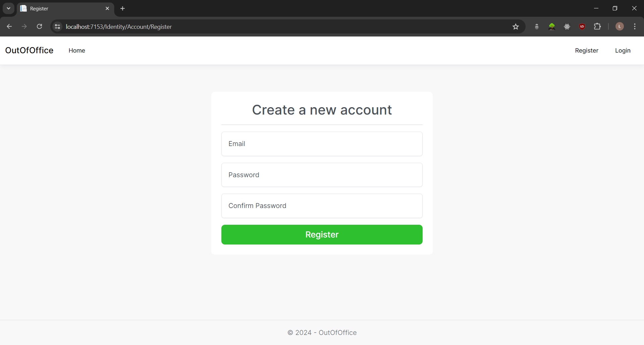Open a new browser tab
Viewport: 644px width, 345px height.
tap(123, 8)
